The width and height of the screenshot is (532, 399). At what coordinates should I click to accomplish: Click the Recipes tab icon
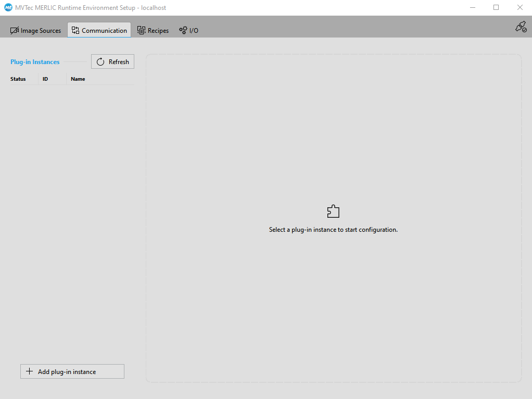click(x=141, y=30)
